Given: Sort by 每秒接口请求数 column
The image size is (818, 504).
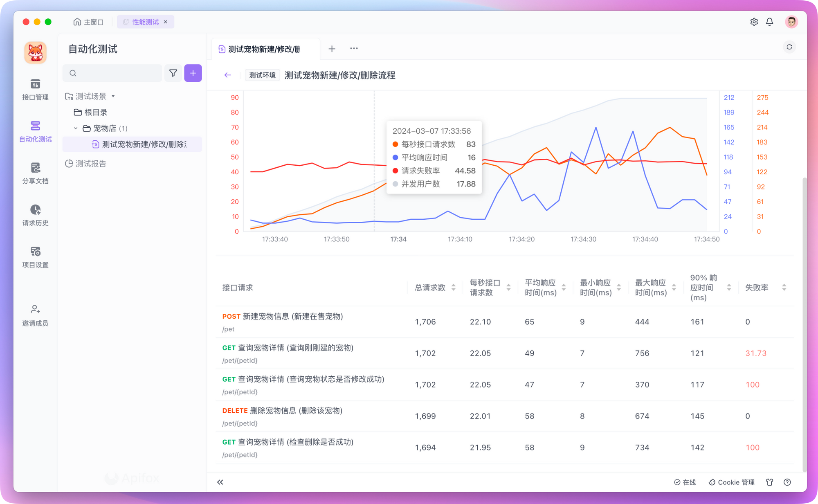Looking at the screenshot, I should pyautogui.click(x=508, y=288).
